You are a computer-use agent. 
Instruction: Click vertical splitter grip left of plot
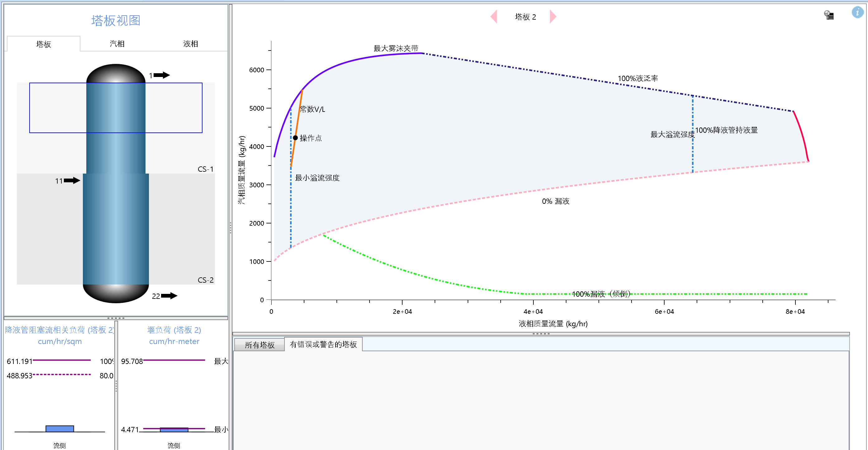click(x=231, y=227)
